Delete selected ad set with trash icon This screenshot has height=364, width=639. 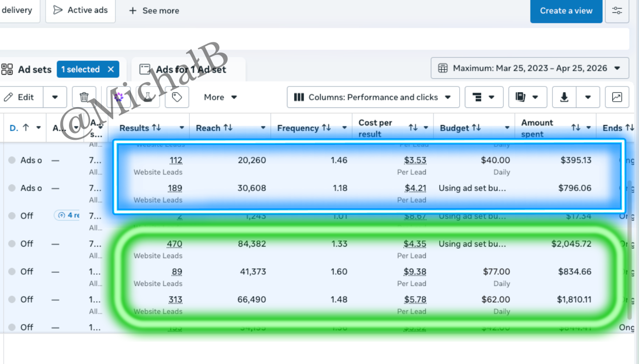(84, 97)
